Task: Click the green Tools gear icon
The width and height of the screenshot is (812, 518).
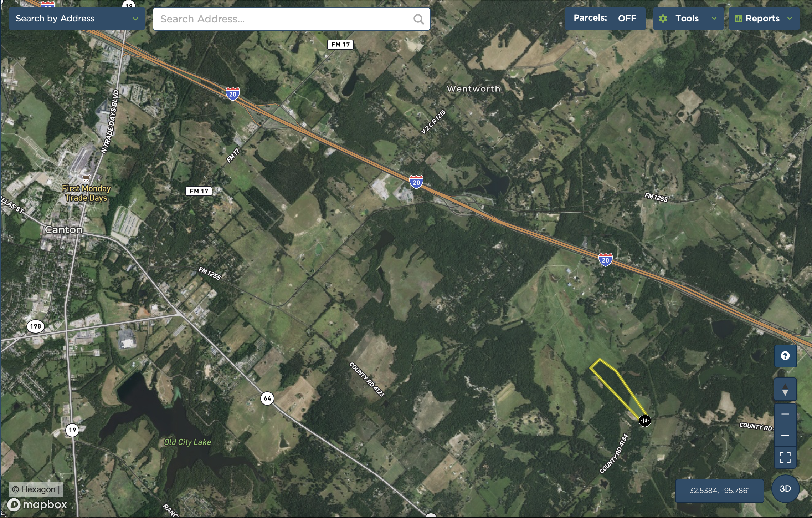Action: [x=663, y=19]
